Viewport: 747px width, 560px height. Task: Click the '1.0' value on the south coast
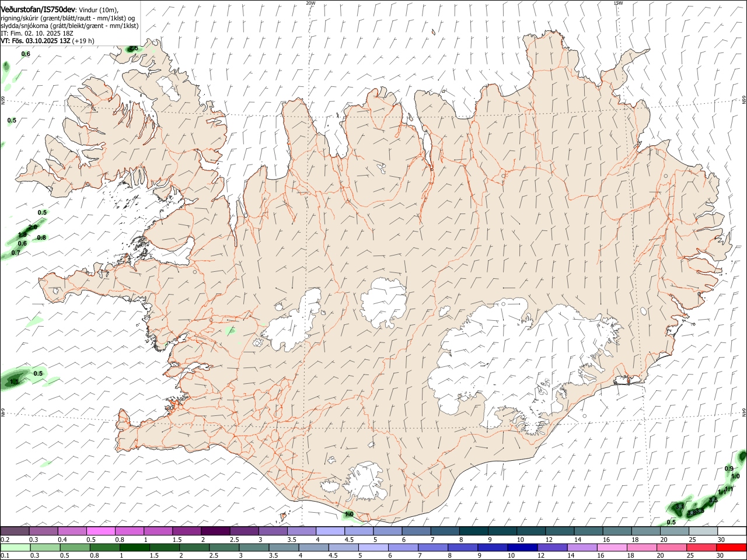click(349, 514)
